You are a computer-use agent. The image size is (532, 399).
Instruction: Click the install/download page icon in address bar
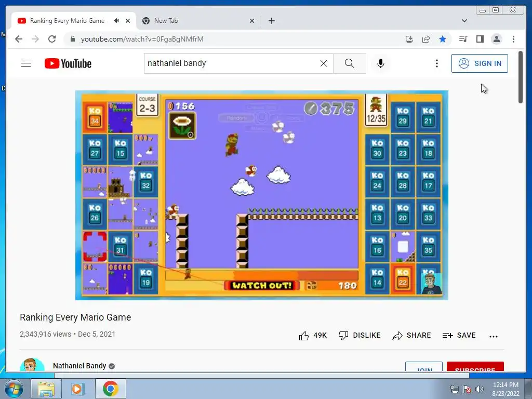(x=409, y=39)
